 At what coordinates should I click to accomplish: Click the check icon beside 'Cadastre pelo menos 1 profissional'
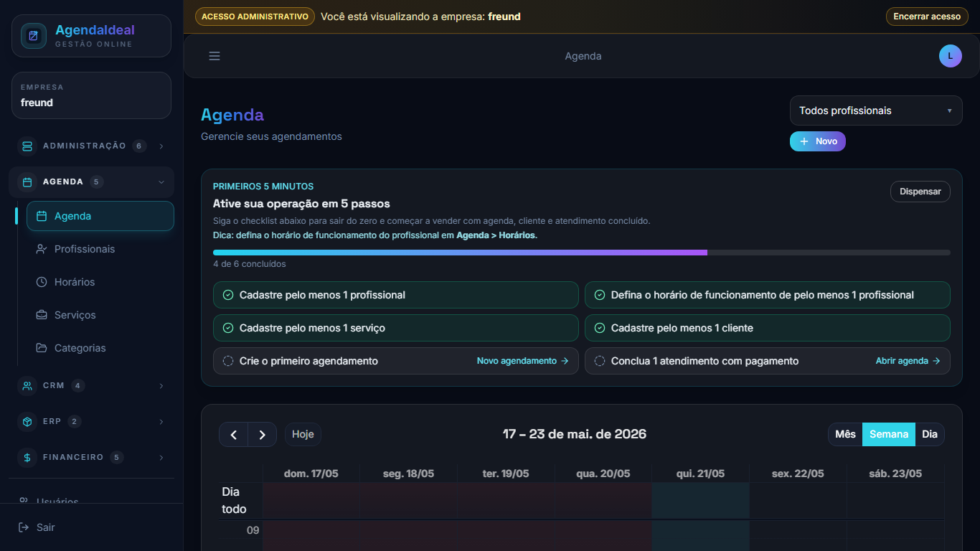coord(228,295)
